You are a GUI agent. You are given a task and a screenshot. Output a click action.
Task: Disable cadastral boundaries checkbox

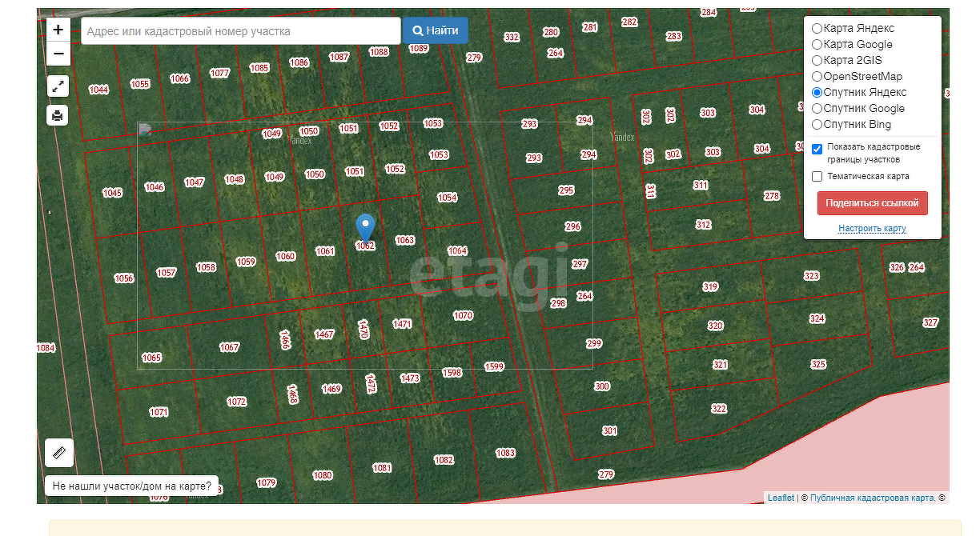click(817, 149)
